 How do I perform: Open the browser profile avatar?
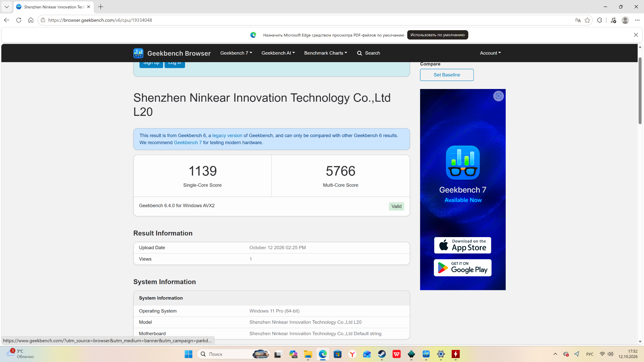click(x=625, y=20)
